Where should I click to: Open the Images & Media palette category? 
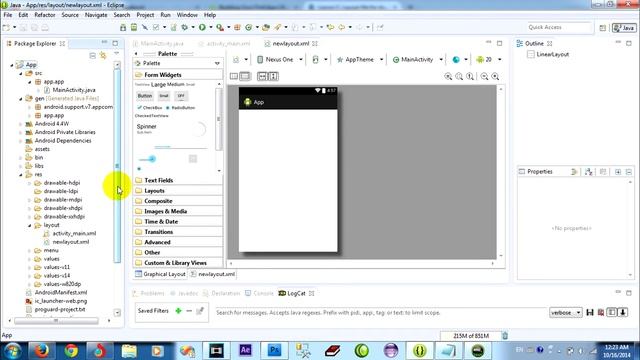[x=178, y=211]
